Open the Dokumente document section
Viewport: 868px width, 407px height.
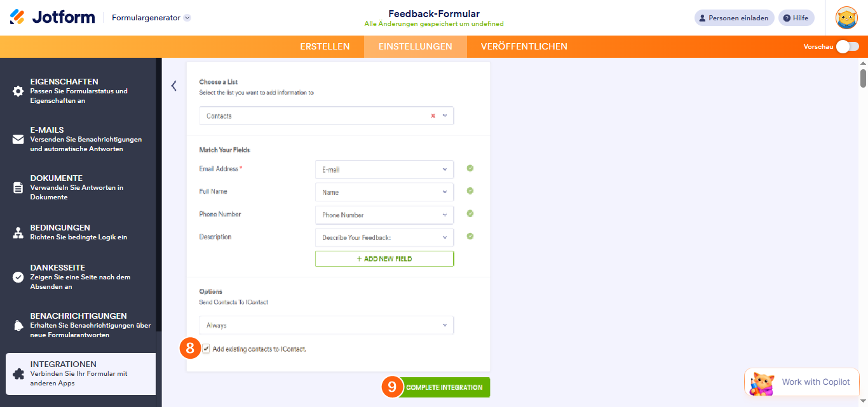[18, 188]
